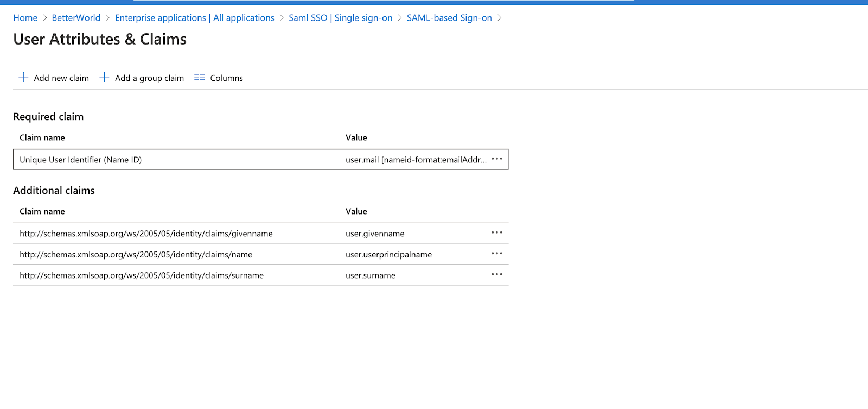Viewport: 868px width, 409px height.
Task: Open ellipsis menu for Unique User Identifier
Action: click(496, 159)
